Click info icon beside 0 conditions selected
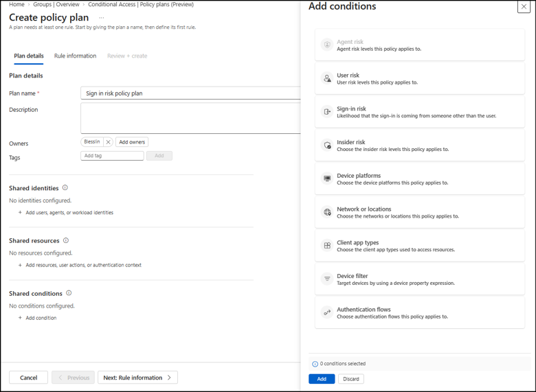This screenshot has width=536, height=392. click(315, 364)
